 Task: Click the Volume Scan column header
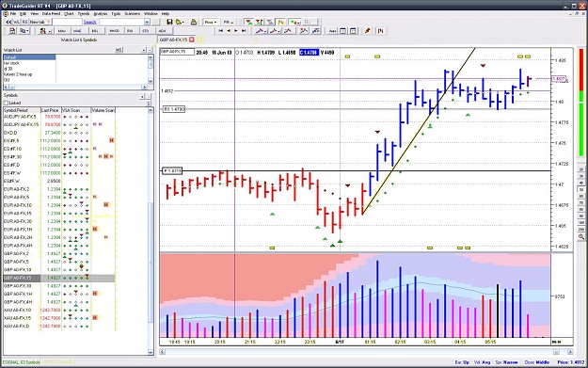pyautogui.click(x=103, y=110)
